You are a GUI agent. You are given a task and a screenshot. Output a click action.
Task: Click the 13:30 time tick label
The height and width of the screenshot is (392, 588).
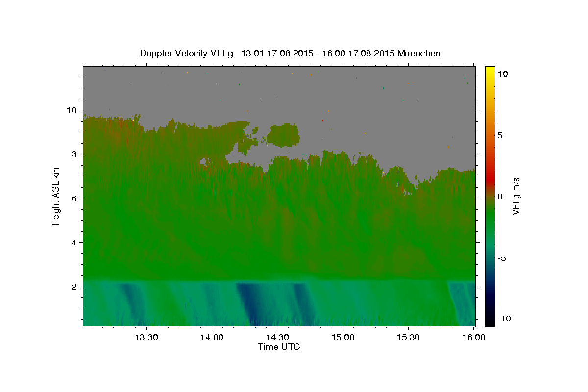point(146,337)
